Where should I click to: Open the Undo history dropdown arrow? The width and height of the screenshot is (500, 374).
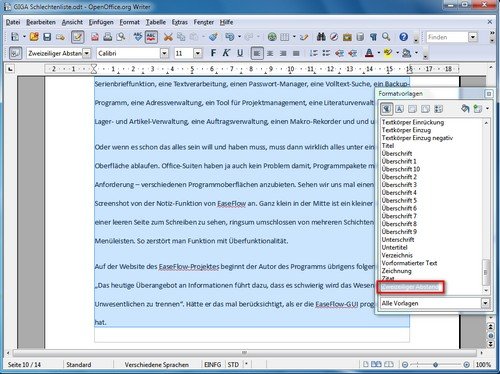(239, 37)
